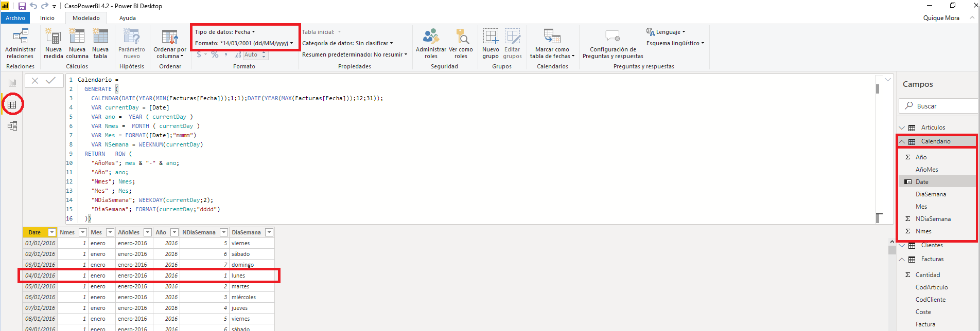Collapse the Facturas table in Campos
Image resolution: width=980 pixels, height=331 pixels.
click(902, 259)
